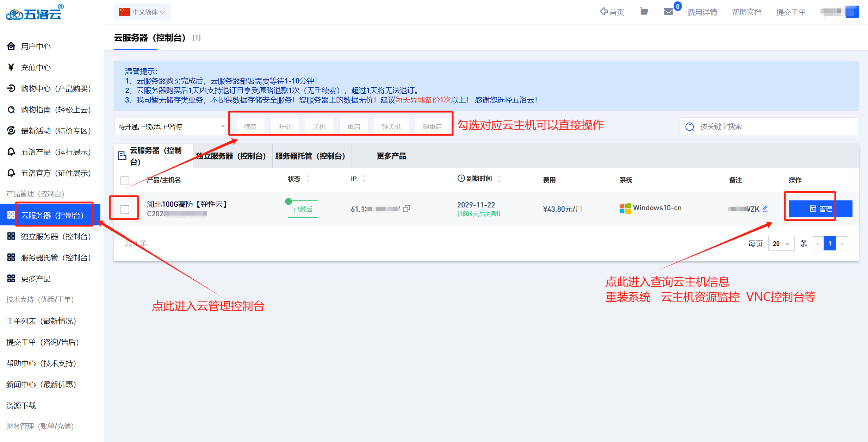Sort by 状态 column arrows
The height and width of the screenshot is (442, 868).
click(308, 179)
